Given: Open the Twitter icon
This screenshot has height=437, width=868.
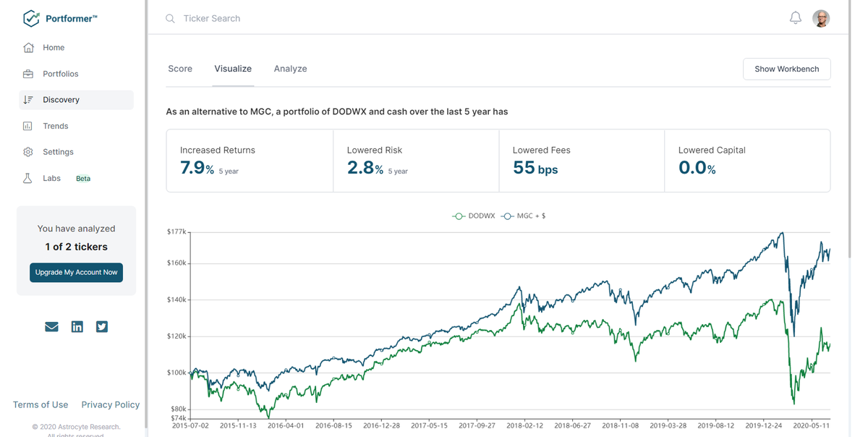Looking at the screenshot, I should [x=102, y=327].
